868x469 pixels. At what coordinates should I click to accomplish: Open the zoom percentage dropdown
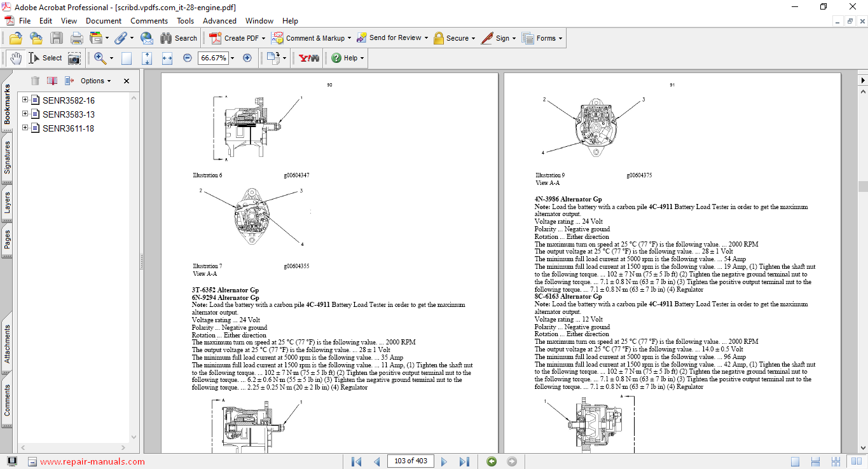click(232, 58)
